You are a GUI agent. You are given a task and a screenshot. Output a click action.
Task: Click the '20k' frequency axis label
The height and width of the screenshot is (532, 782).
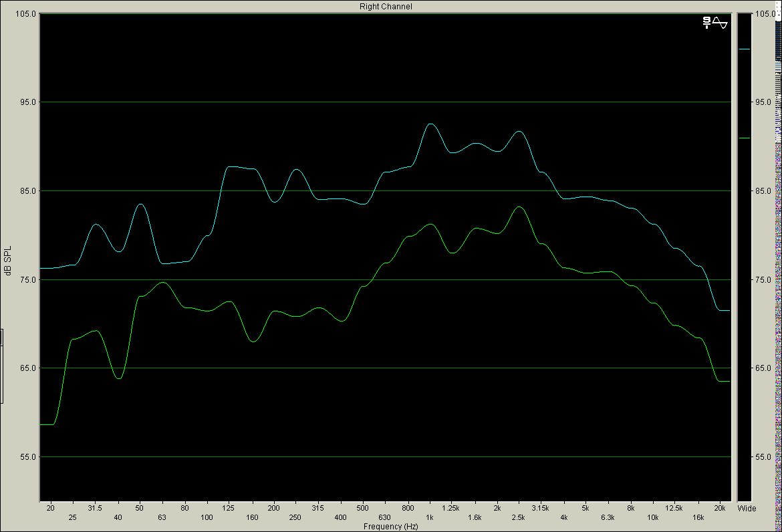pyautogui.click(x=720, y=508)
